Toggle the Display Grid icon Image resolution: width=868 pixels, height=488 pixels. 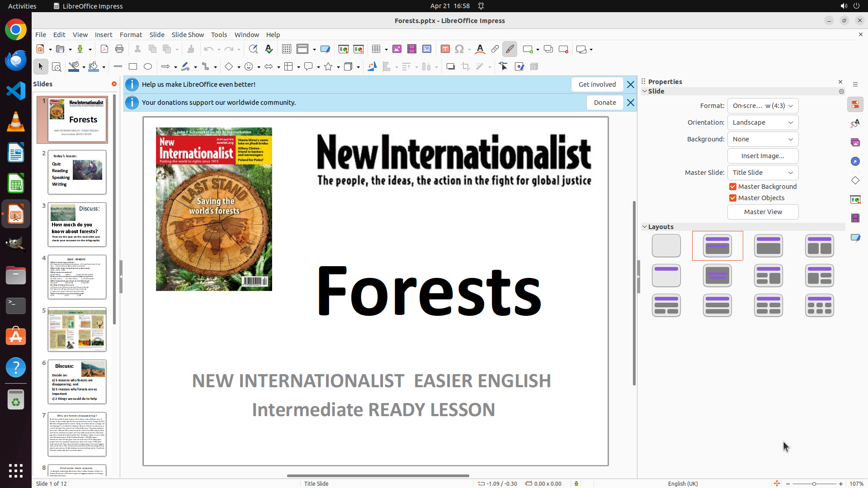click(286, 49)
